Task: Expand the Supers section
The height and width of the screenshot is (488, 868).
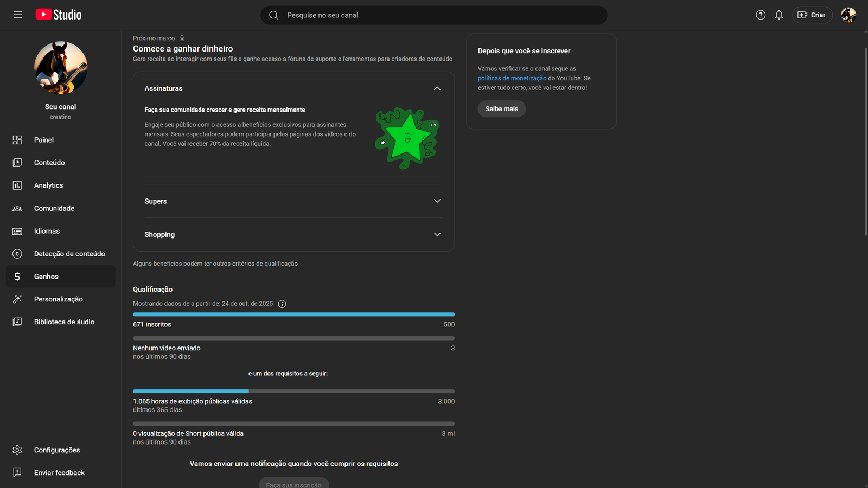Action: click(x=437, y=201)
